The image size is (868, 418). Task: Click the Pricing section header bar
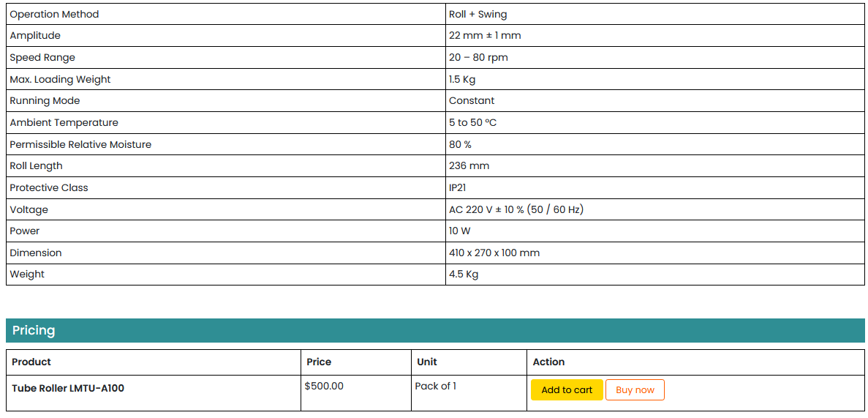click(435, 331)
